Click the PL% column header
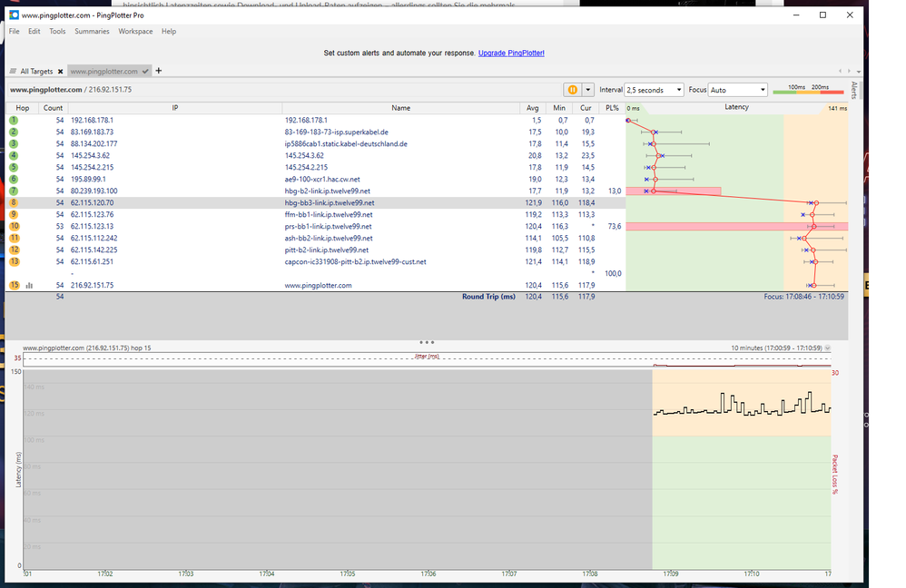Viewport: 906px width, 588px height. click(612, 107)
